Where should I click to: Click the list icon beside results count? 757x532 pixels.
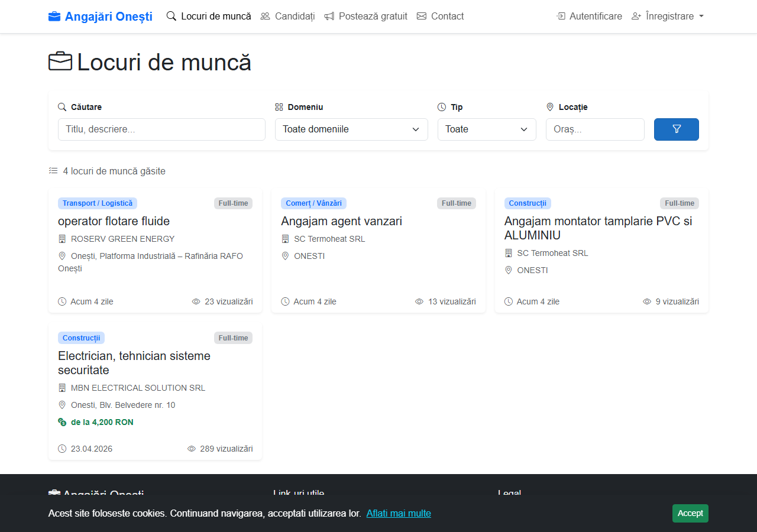coord(53,171)
